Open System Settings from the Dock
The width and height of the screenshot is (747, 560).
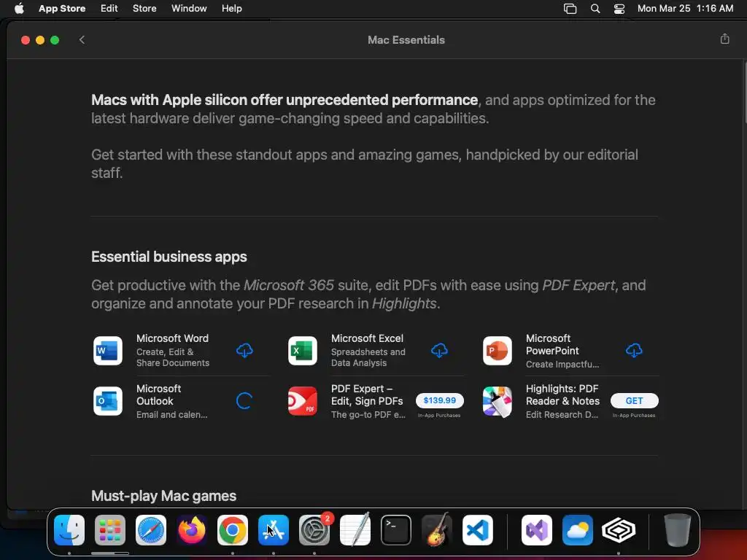(314, 530)
